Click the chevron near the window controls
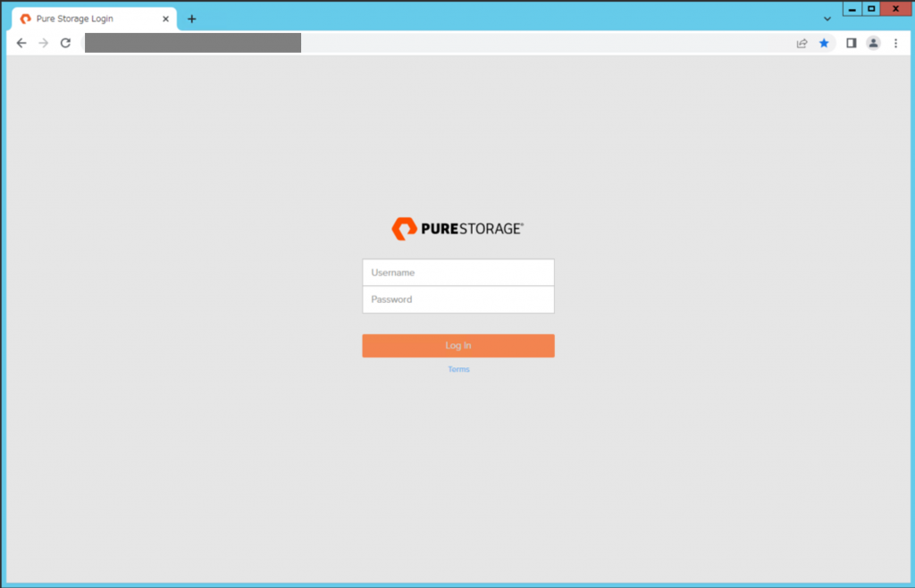The image size is (915, 588). pos(827,18)
